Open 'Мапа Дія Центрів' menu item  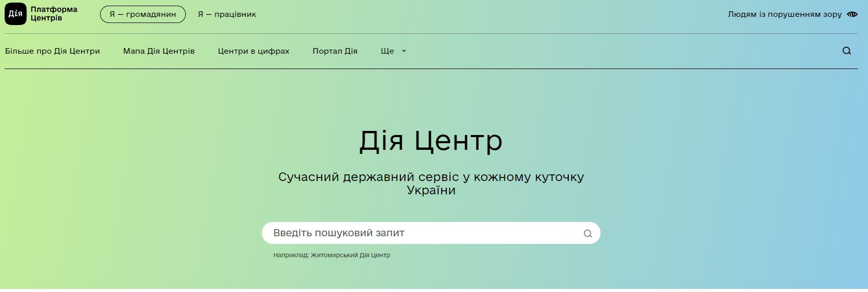tap(159, 51)
